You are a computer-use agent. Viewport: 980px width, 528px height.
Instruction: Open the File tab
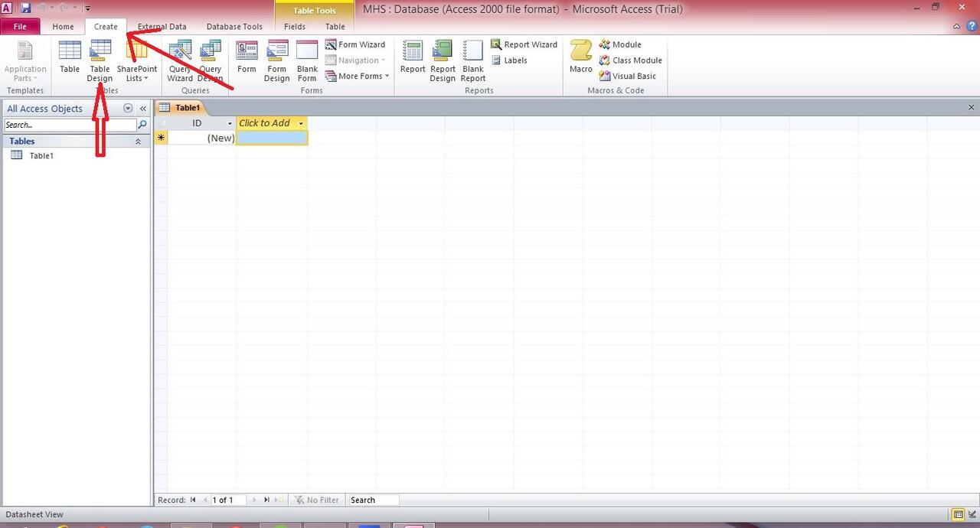[20, 27]
